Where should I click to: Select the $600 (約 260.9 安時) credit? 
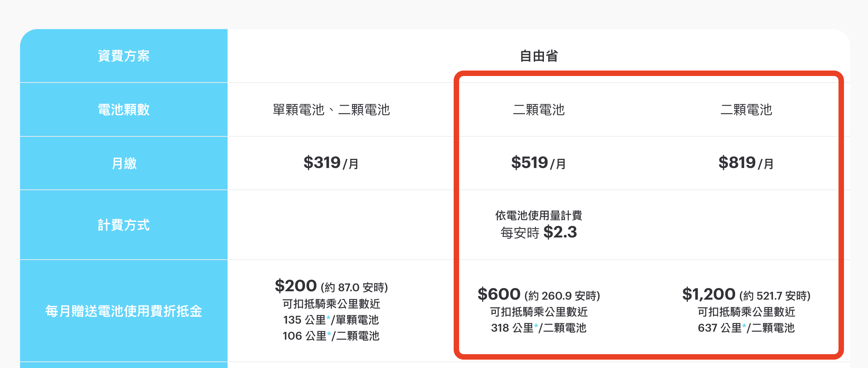[538, 295]
